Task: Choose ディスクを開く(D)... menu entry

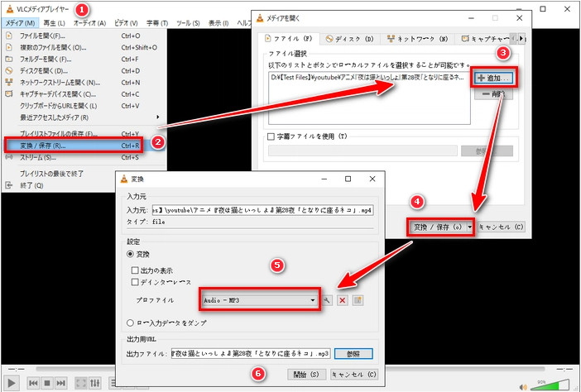Action: (84, 70)
